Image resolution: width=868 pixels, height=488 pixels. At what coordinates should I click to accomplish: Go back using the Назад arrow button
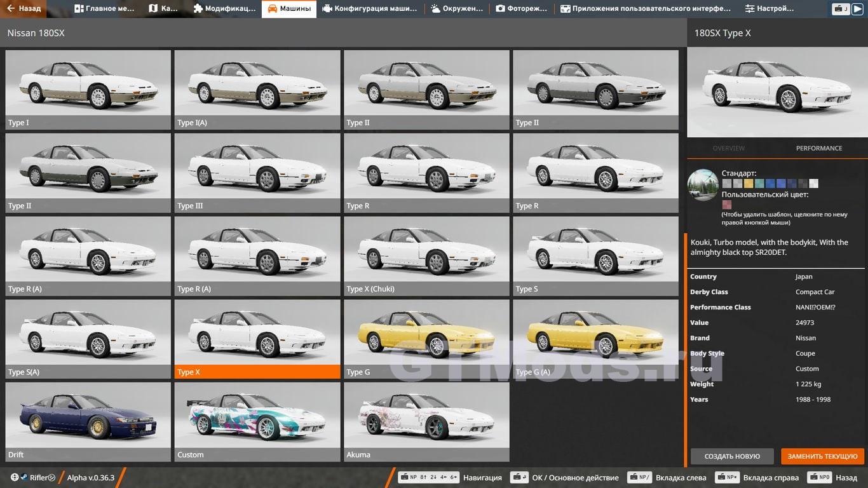pos(25,9)
